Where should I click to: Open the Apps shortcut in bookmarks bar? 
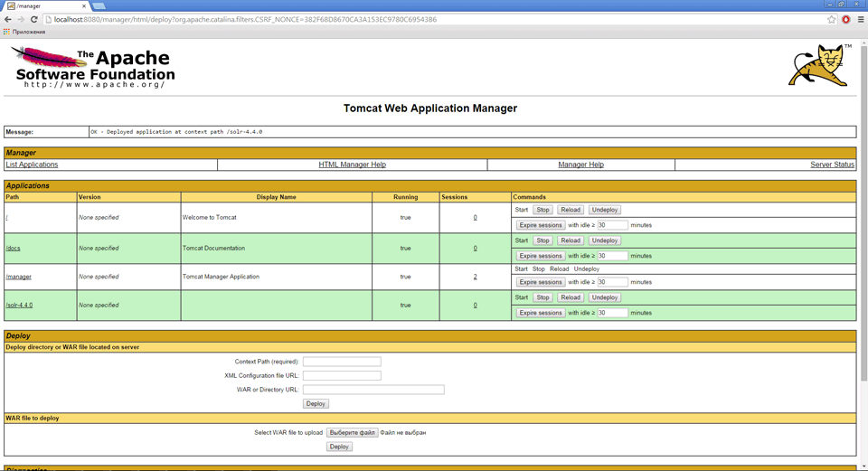(x=24, y=32)
